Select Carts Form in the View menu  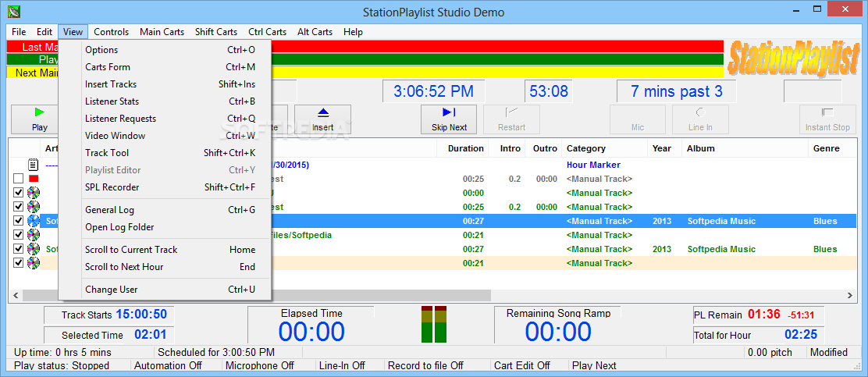click(x=165, y=67)
